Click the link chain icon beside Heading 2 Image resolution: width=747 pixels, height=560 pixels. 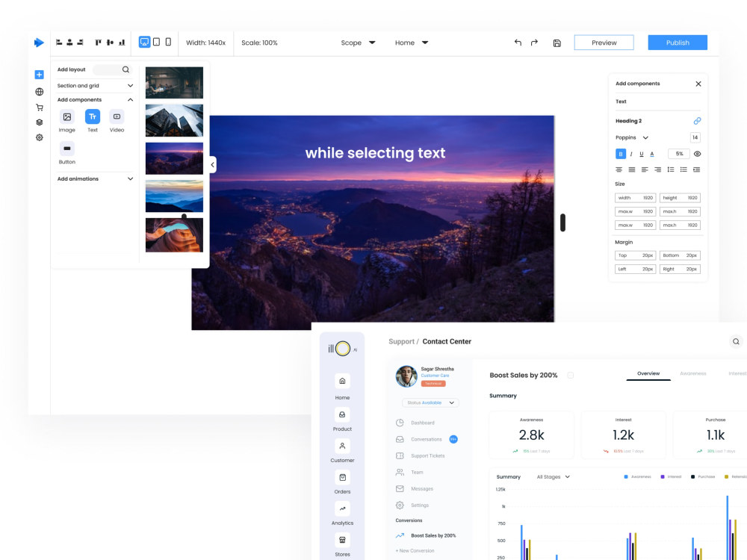click(x=697, y=121)
